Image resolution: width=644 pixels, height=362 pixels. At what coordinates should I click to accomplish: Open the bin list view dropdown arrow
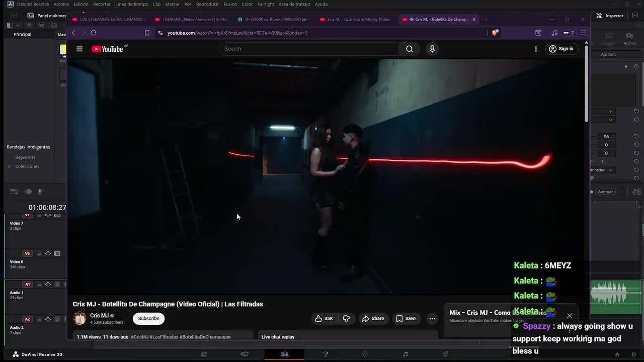(x=18, y=25)
